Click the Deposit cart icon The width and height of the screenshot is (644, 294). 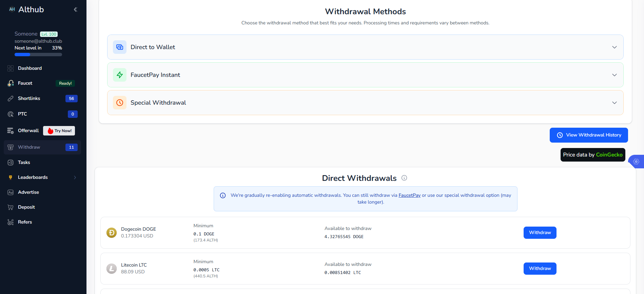pyautogui.click(x=11, y=207)
